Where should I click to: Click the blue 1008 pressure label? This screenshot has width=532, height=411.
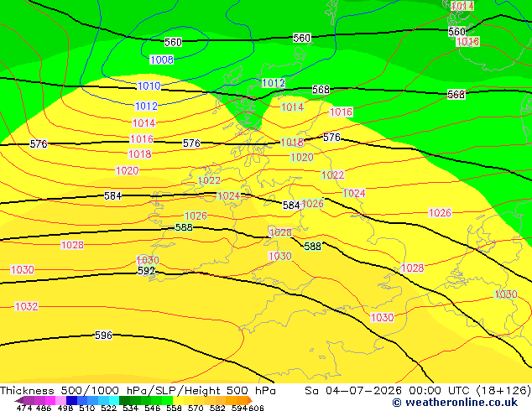[161, 60]
